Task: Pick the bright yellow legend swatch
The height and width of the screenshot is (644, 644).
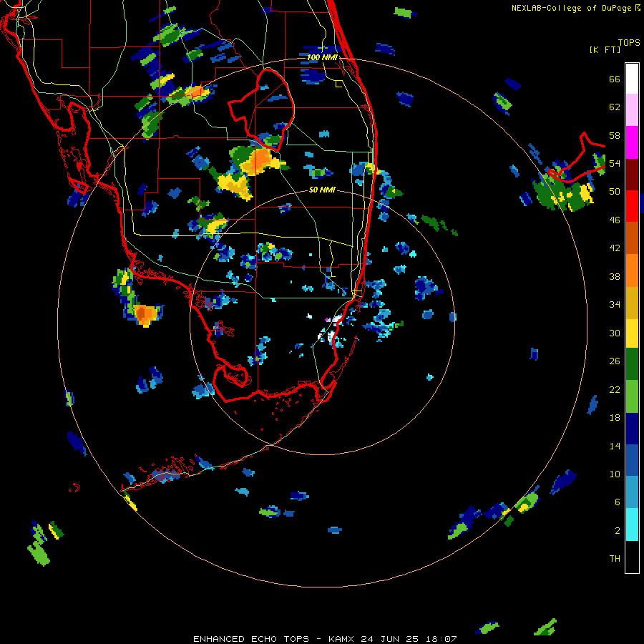Action: [x=632, y=333]
